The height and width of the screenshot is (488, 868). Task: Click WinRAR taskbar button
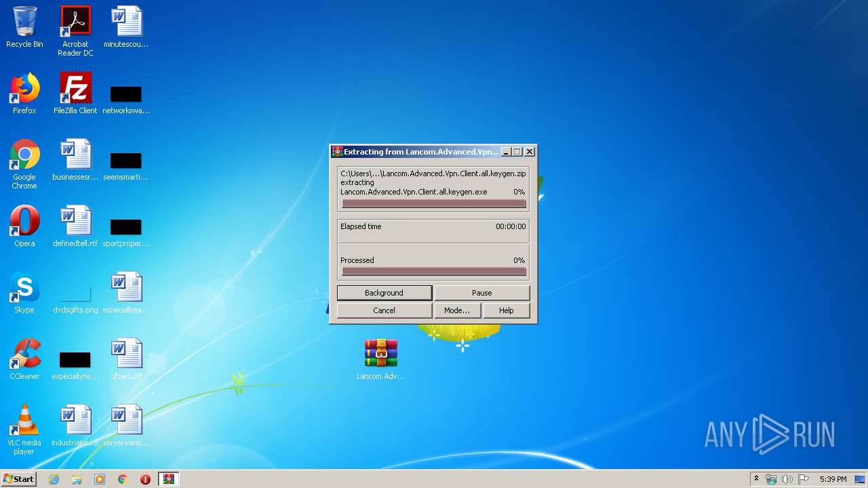coord(169,479)
